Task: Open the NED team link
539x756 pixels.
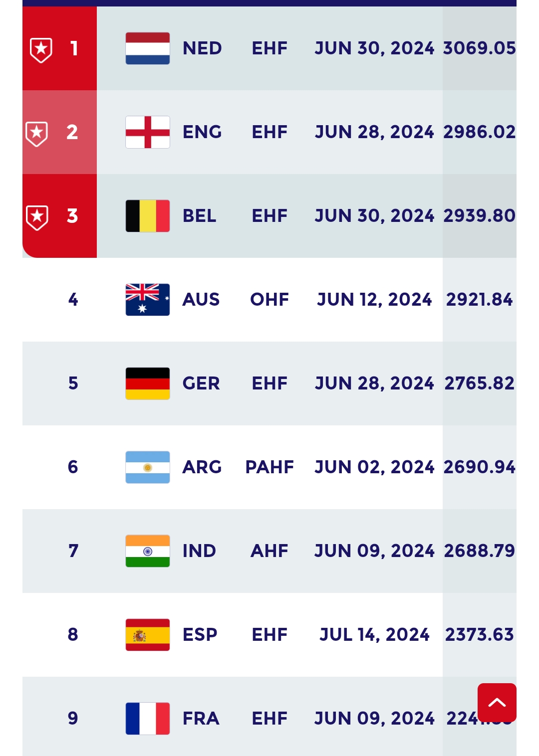Action: (x=202, y=48)
